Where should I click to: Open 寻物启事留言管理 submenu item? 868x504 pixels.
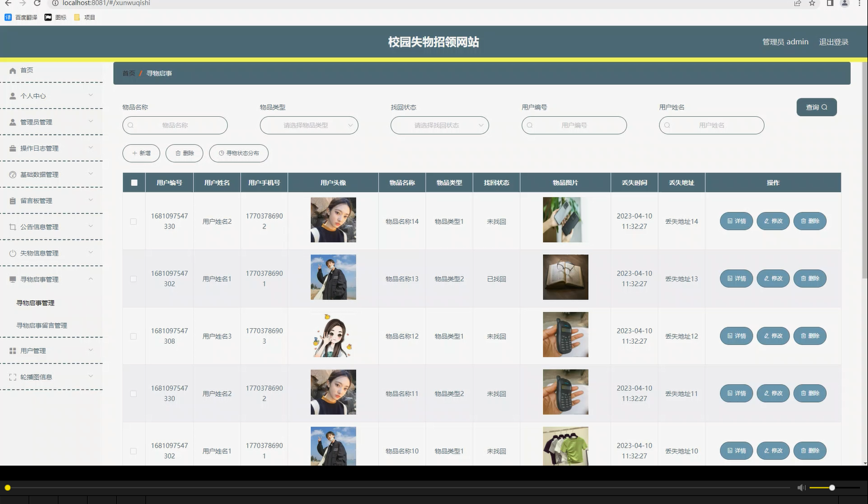click(42, 325)
